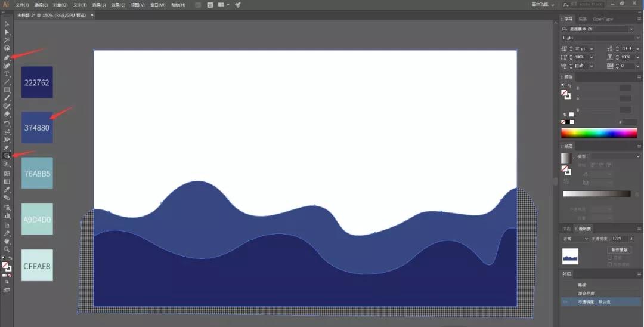644x327 pixels.
Task: Select the Blend tool
Action: tap(7, 199)
